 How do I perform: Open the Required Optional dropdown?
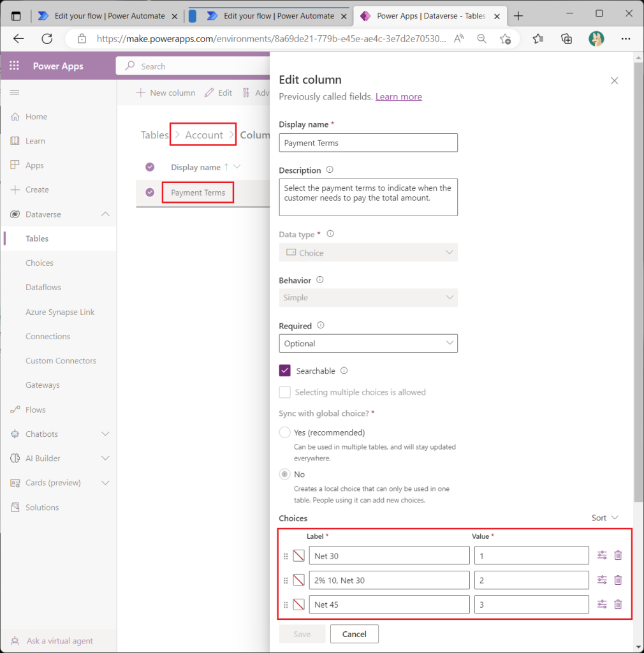(368, 344)
